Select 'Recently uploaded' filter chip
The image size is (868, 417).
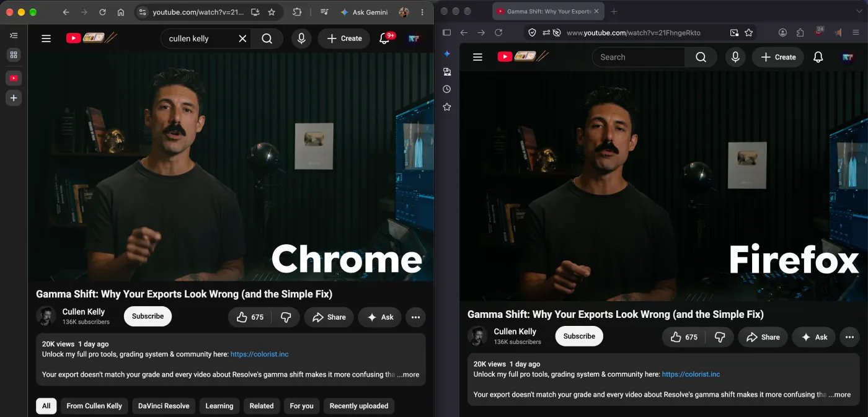tap(359, 406)
